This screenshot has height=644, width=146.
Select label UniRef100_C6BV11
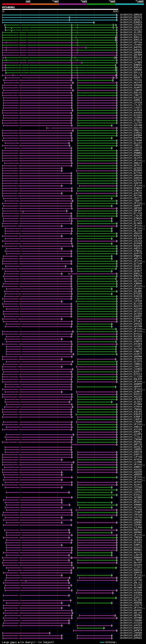click(x=131, y=146)
